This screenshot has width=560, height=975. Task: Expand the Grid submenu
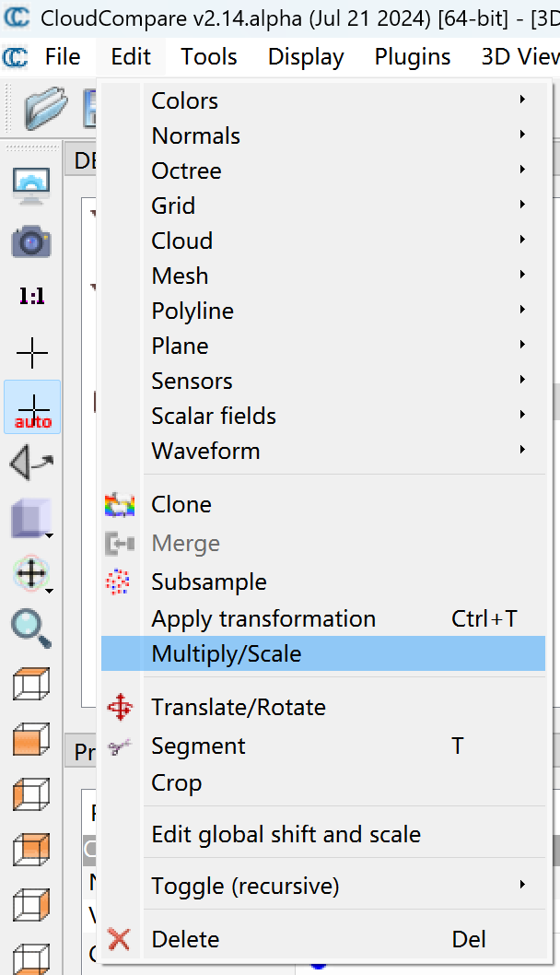[323, 206]
